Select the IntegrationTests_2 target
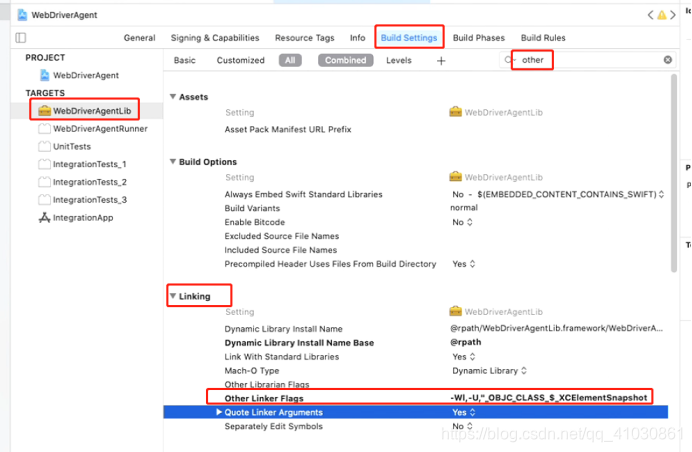The height and width of the screenshot is (452, 692). pos(83,182)
